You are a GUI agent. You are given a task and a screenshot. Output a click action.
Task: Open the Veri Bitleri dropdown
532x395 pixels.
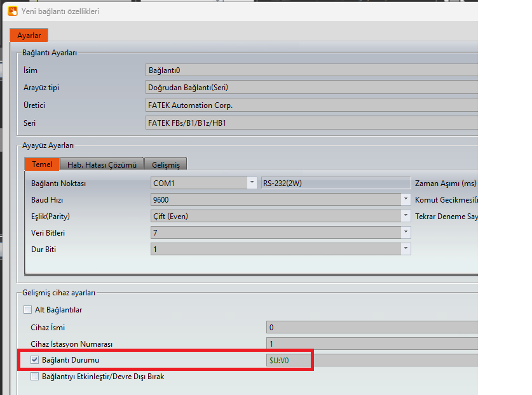click(406, 232)
